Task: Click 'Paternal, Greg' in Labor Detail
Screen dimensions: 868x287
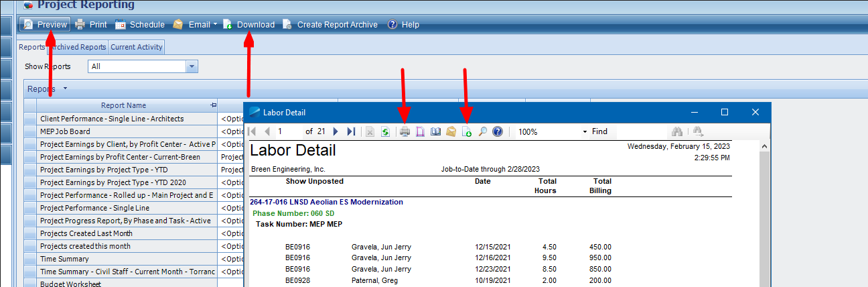Action: (x=374, y=280)
